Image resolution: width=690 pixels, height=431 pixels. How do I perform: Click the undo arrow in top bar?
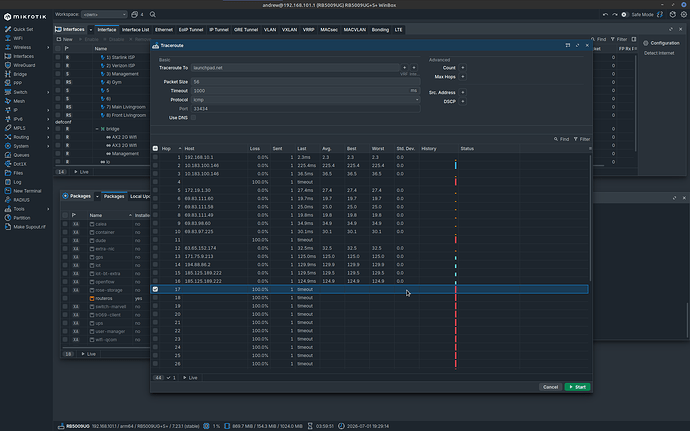click(x=605, y=15)
